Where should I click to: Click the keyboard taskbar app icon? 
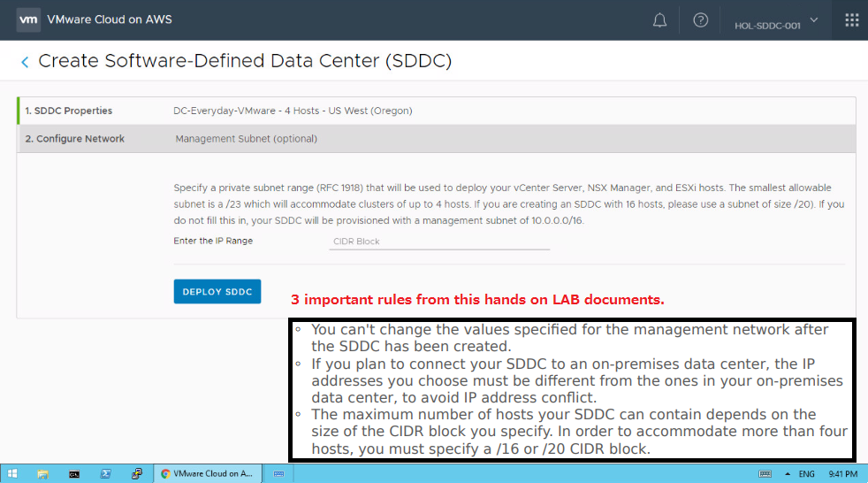point(279,473)
